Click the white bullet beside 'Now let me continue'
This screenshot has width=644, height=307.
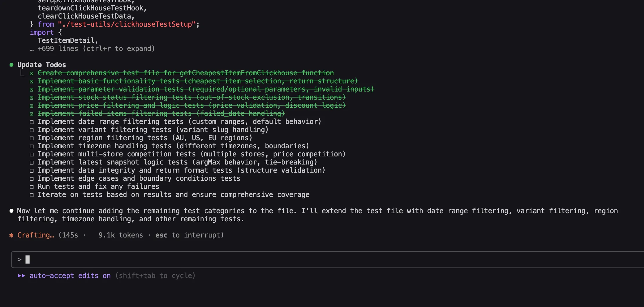pyautogui.click(x=12, y=211)
